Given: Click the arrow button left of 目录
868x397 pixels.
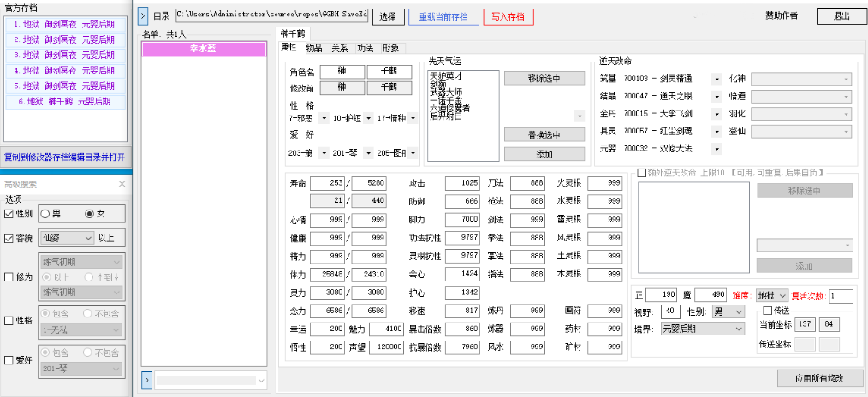Looking at the screenshot, I should 143,16.
